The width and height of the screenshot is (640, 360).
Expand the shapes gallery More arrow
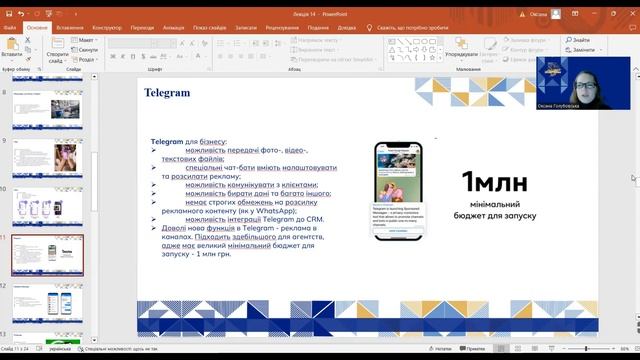(440, 59)
